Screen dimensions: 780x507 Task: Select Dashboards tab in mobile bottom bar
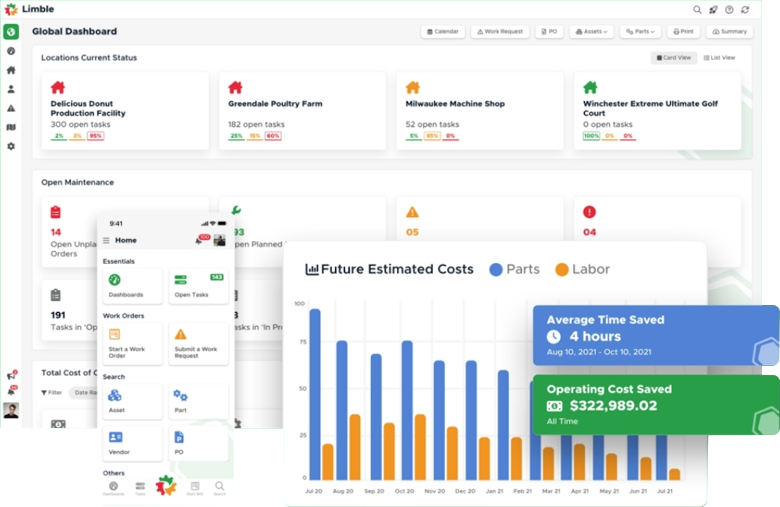click(113, 488)
